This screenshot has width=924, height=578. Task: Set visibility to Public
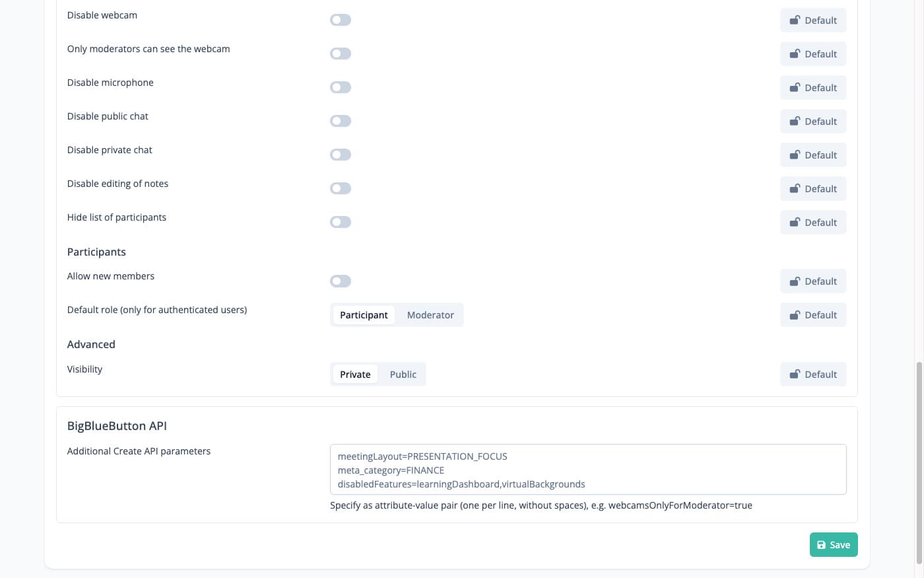403,375
